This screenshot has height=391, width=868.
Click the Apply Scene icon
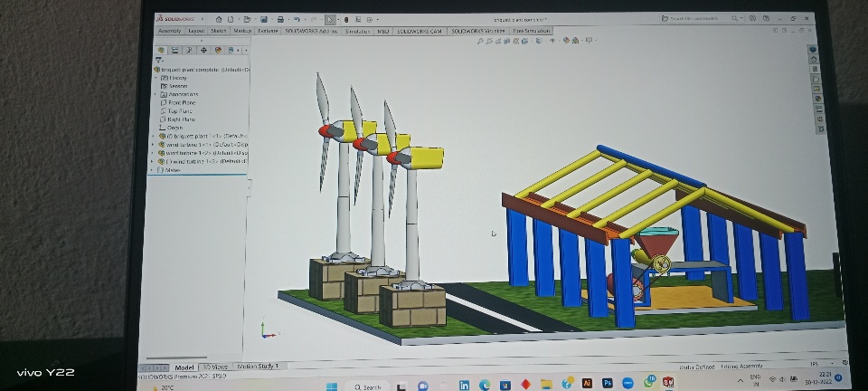(x=576, y=41)
